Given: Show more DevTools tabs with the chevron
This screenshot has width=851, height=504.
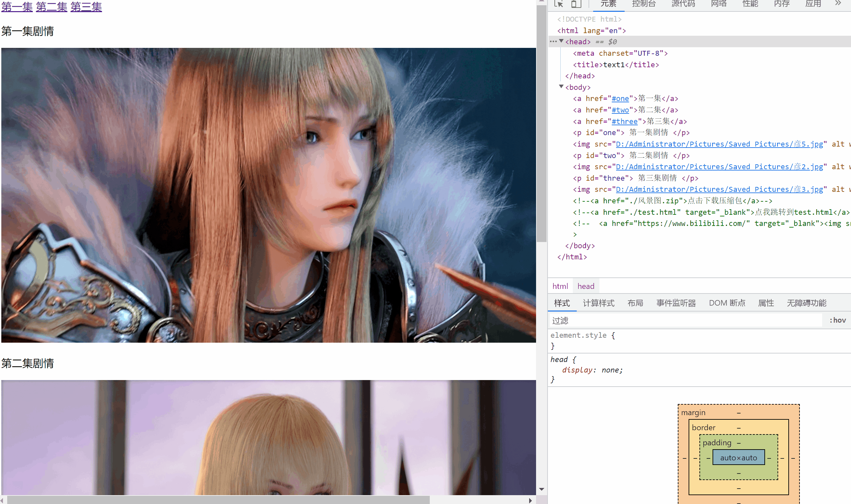Looking at the screenshot, I should [x=838, y=3].
